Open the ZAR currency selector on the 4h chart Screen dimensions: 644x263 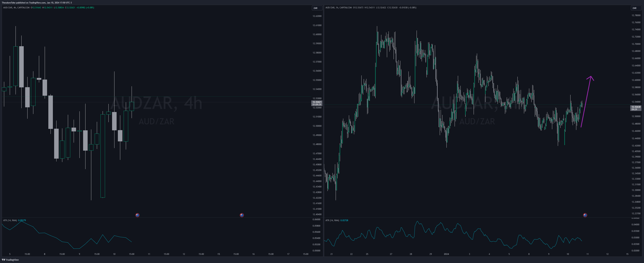(317, 8)
